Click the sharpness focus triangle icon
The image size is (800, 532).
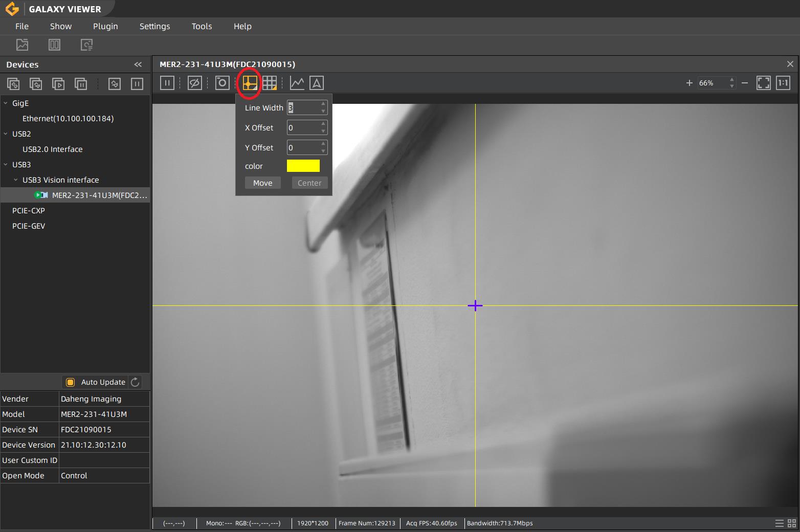[317, 83]
